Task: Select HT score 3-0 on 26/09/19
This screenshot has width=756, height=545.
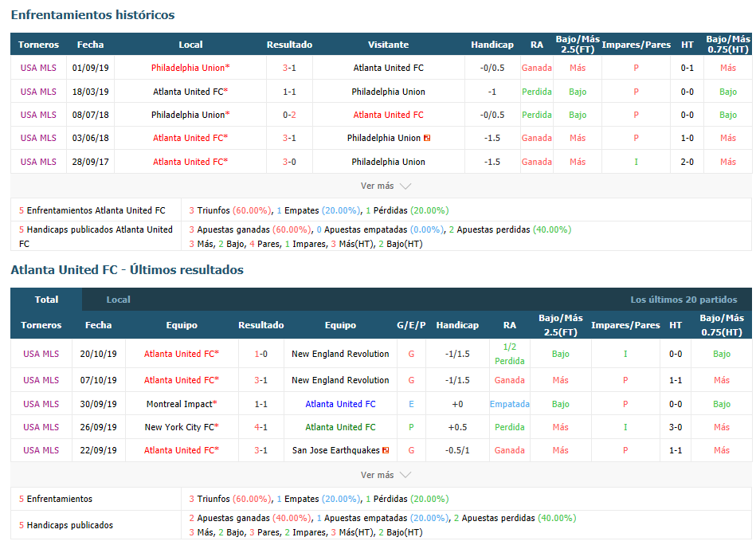Action: (x=676, y=427)
